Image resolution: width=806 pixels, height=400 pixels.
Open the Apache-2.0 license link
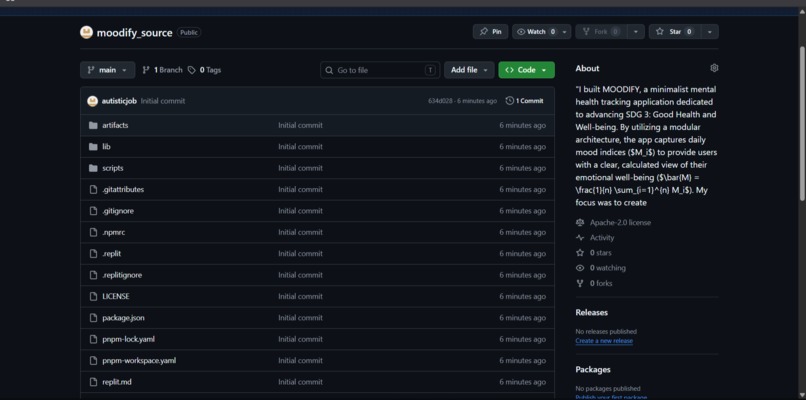pos(620,223)
